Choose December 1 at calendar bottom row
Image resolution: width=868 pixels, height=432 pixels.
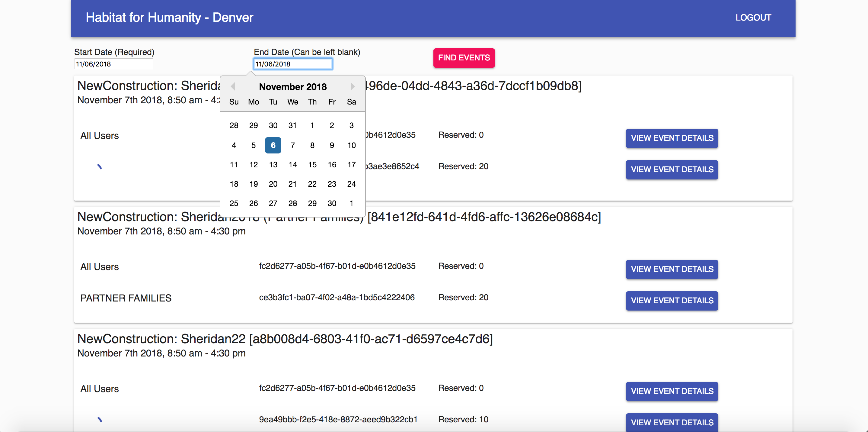click(x=351, y=203)
